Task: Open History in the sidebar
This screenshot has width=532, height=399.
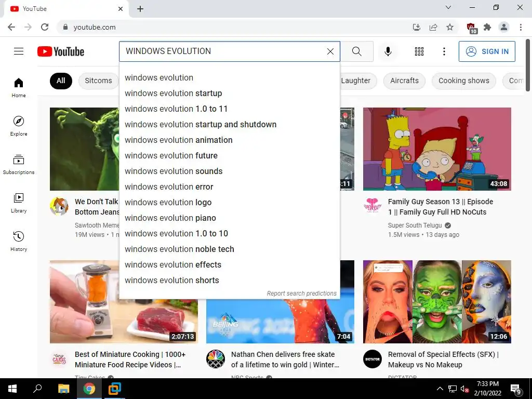Action: [x=19, y=241]
